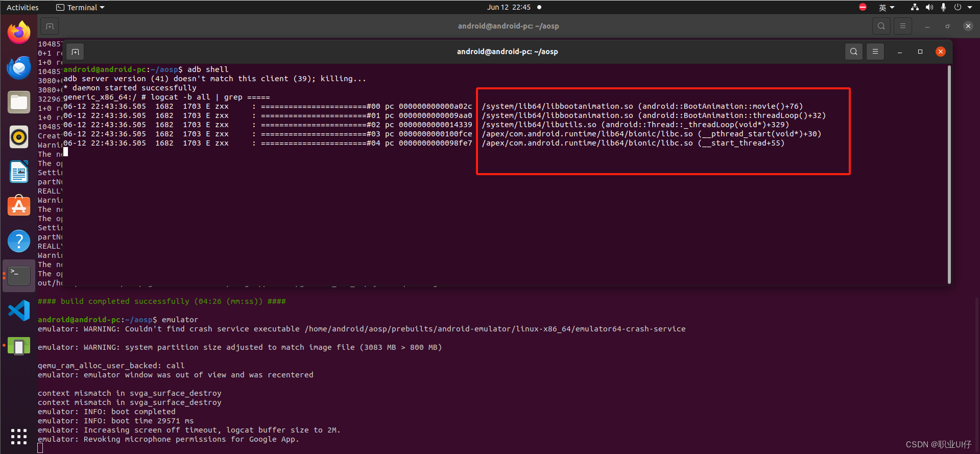The image size is (980, 454).
Task: Launch LibreOffice Writer from the dock
Action: click(19, 172)
